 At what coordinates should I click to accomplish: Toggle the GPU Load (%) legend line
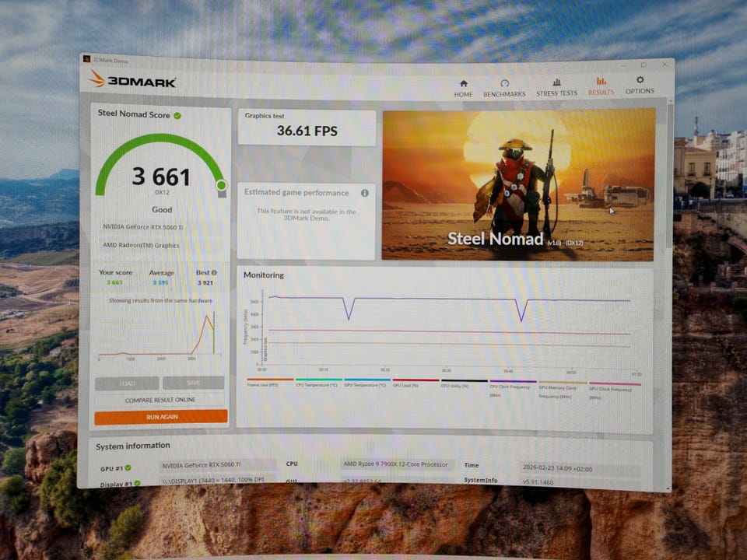(415, 383)
